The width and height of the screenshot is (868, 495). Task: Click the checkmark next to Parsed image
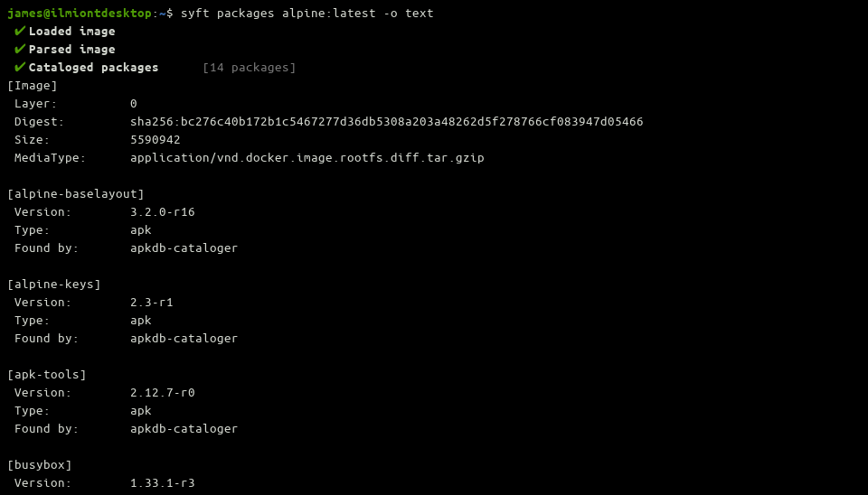(x=20, y=50)
